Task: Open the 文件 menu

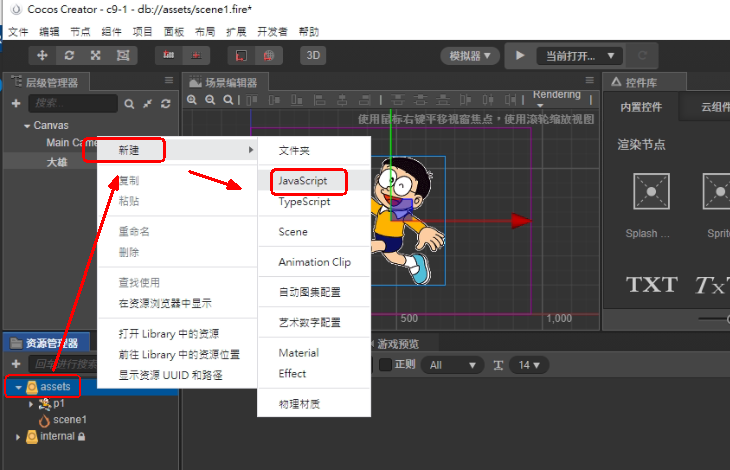Action: [18, 32]
